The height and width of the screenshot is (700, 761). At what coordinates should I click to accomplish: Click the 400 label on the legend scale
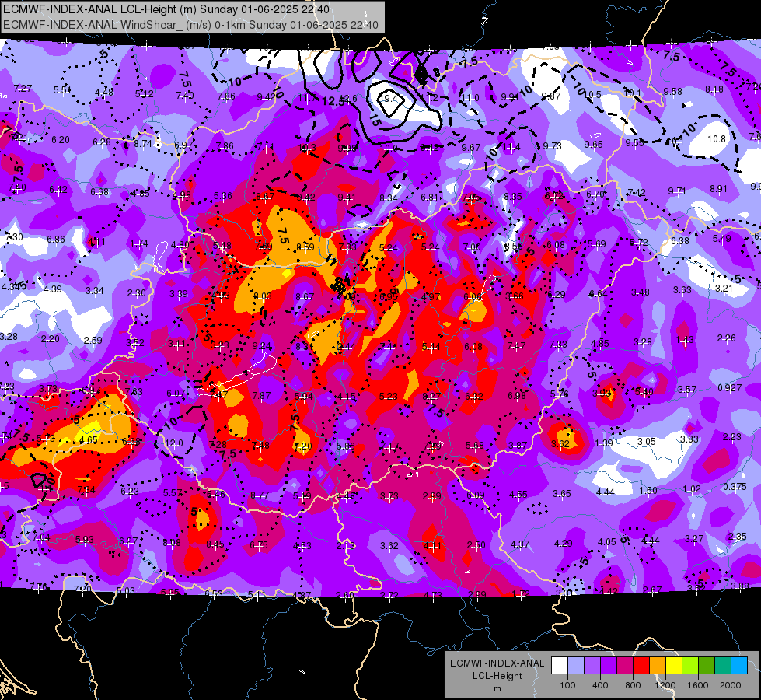click(600, 685)
